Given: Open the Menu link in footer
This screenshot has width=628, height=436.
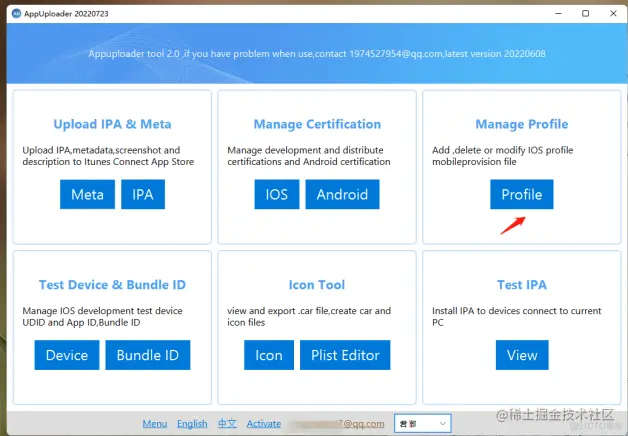Looking at the screenshot, I should pos(155,424).
